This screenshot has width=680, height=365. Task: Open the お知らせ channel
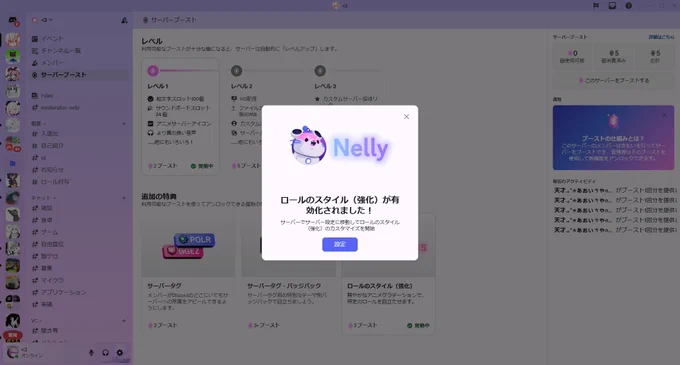tap(52, 170)
